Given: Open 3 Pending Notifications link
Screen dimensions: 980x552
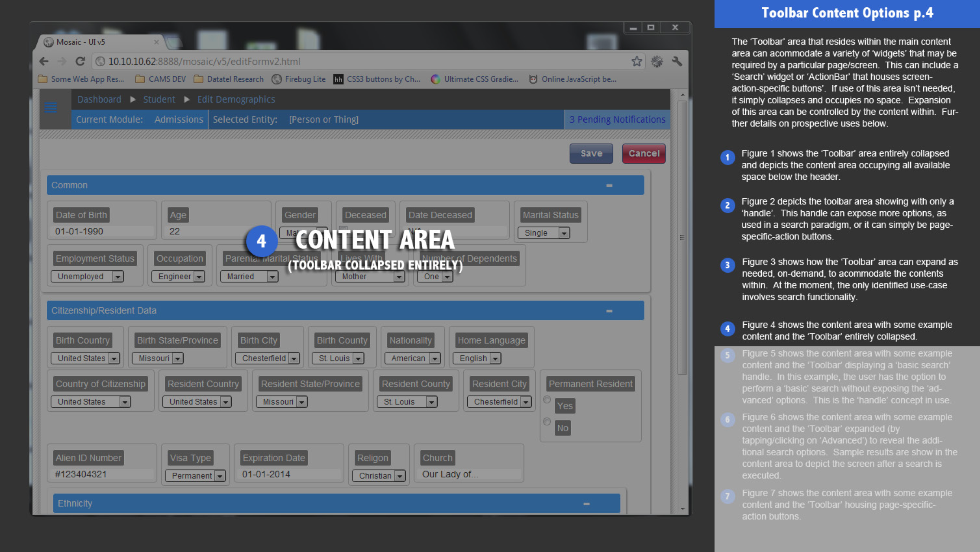Looking at the screenshot, I should (x=617, y=119).
